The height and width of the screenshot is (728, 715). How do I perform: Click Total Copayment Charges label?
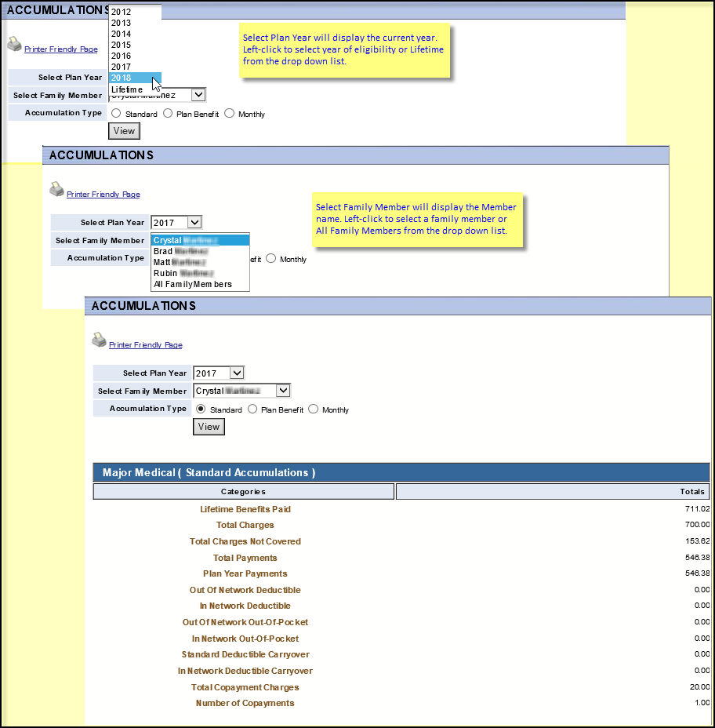click(x=245, y=688)
